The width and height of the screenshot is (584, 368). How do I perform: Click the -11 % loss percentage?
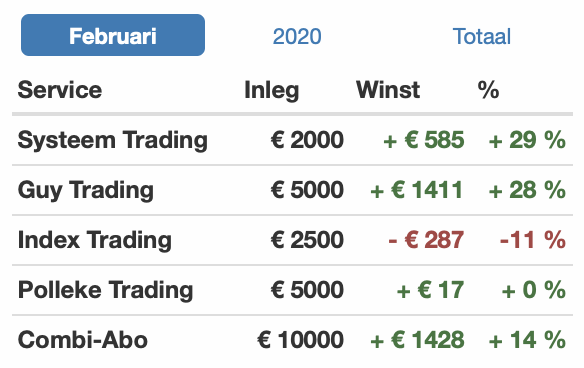point(533,239)
